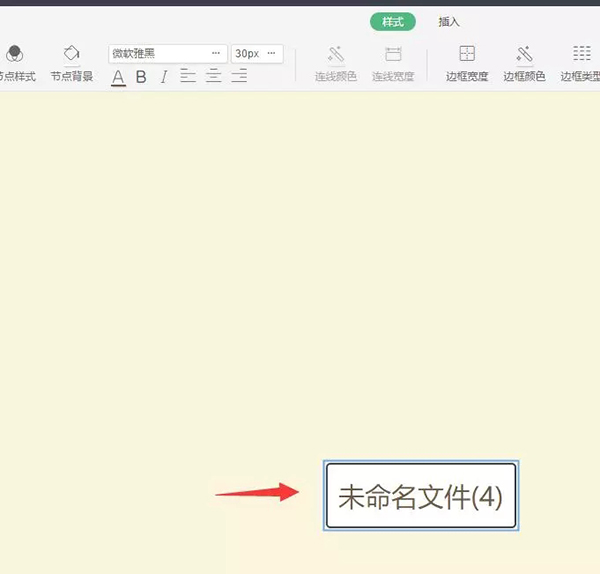Open the border type (边框类型) icon
This screenshot has height=574, width=600.
pyautogui.click(x=582, y=53)
